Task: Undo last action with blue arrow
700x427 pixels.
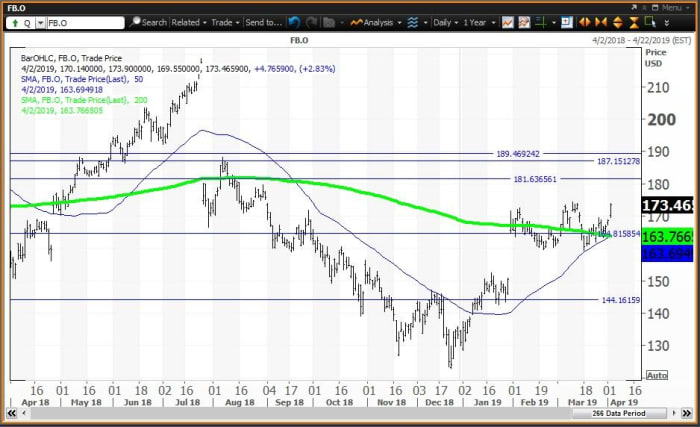Action: click(293, 22)
